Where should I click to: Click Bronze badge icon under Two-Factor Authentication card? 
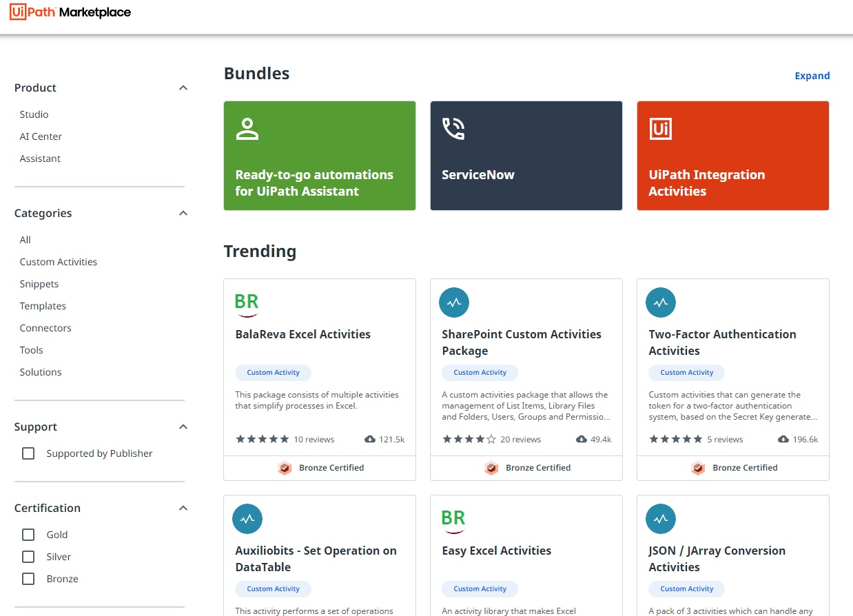coord(698,468)
